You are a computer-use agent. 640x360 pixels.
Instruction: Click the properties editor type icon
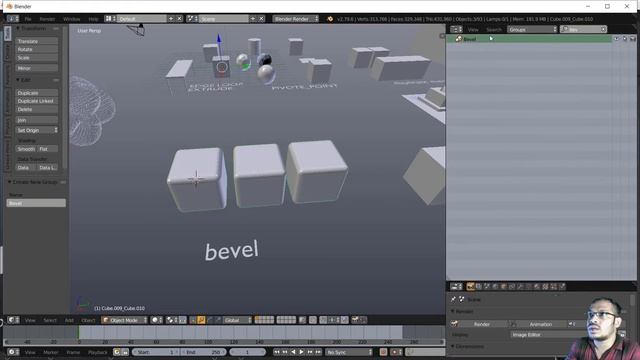[x=456, y=287]
